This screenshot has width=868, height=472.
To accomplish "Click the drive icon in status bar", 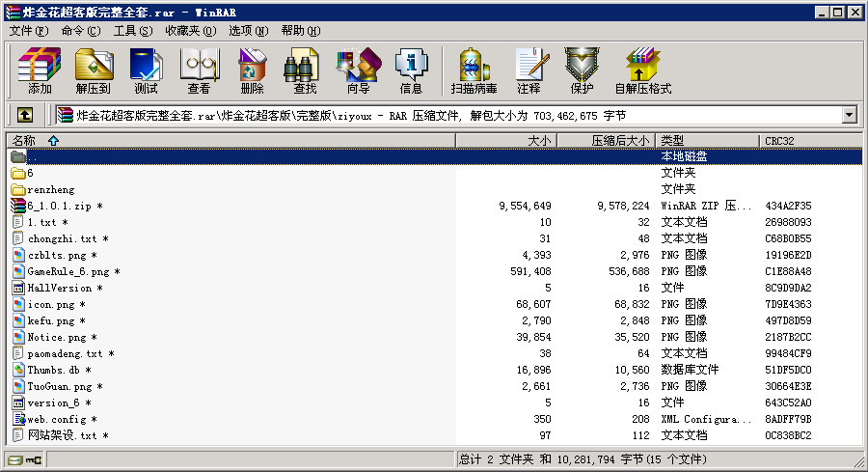I will [14, 459].
